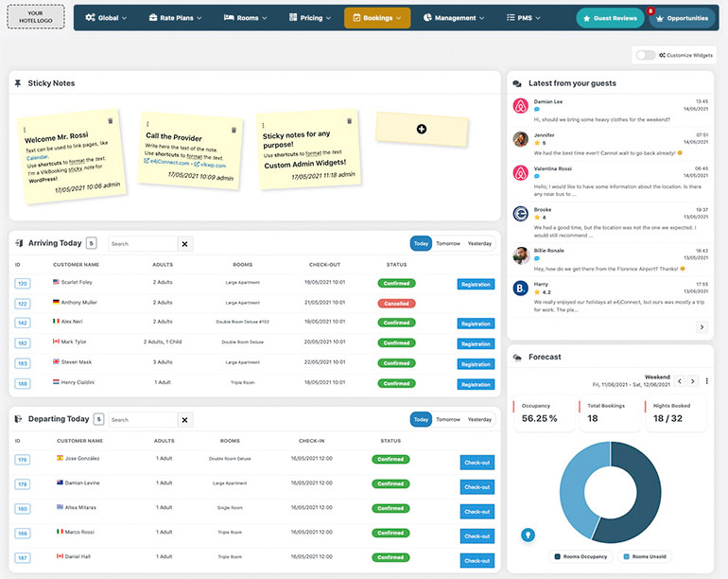Click the Arriving Today search field
The height and width of the screenshot is (579, 728).
pos(143,243)
